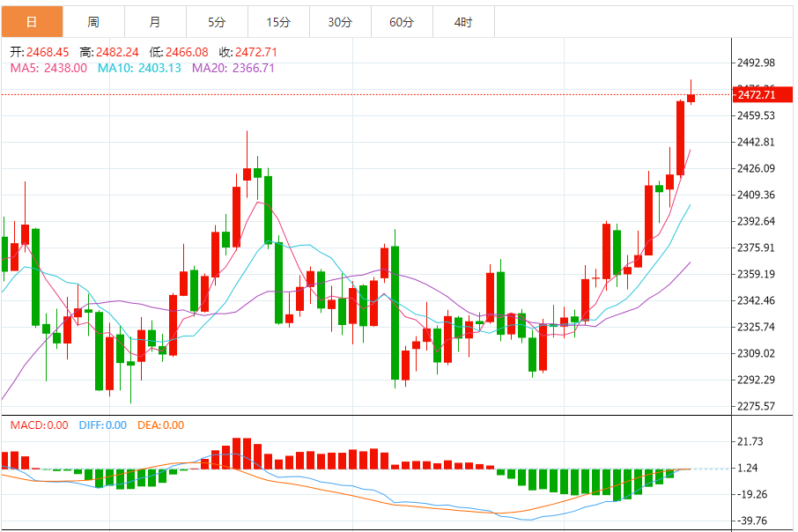Viewport: 798px width, 532px height.
Task: Click the DEA:0.00 indicator label
Action: (161, 425)
